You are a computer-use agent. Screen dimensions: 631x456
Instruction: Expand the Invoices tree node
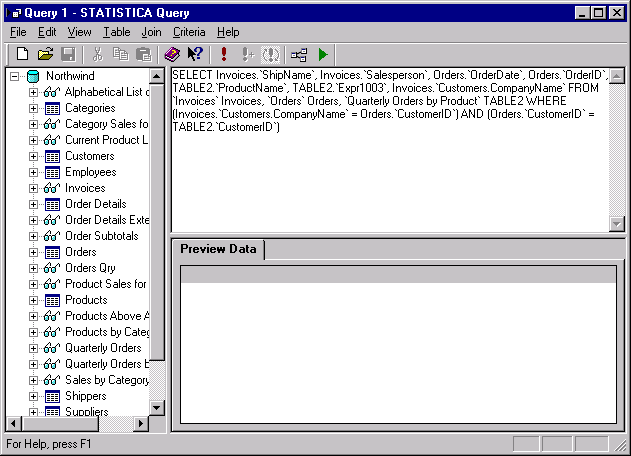(x=33, y=188)
